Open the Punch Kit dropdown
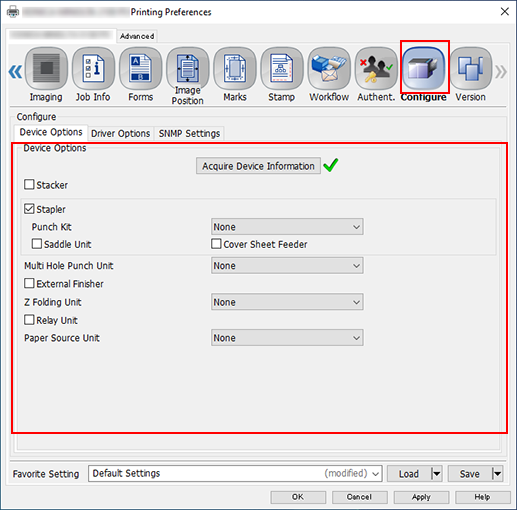 [287, 227]
